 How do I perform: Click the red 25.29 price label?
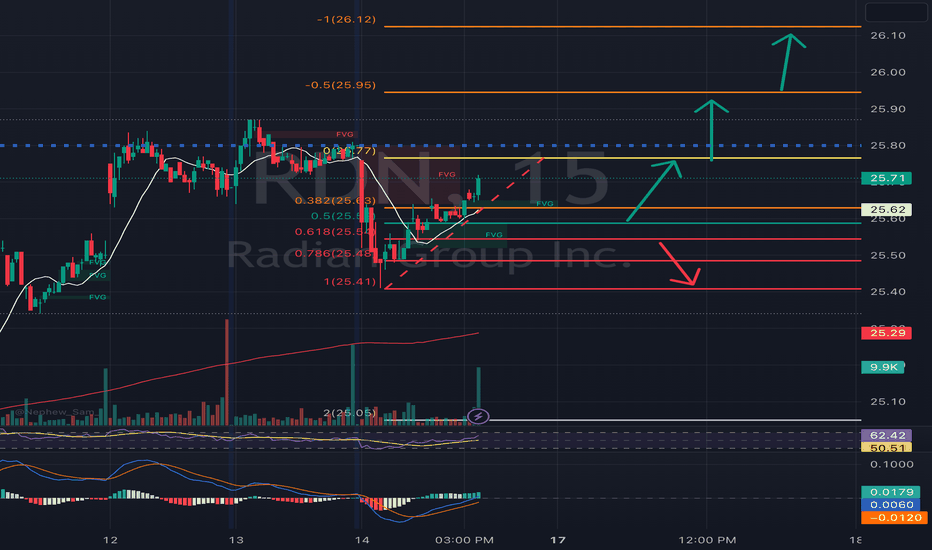[x=887, y=332]
